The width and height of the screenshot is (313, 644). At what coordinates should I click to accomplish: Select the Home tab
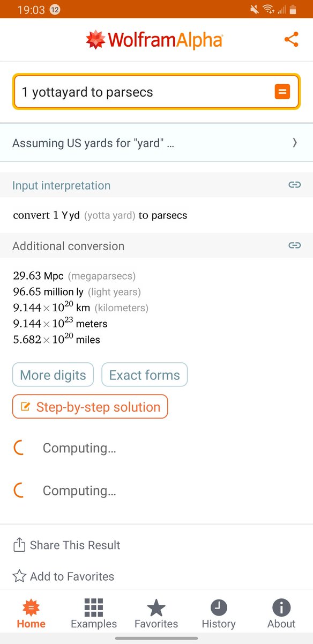click(x=31, y=614)
